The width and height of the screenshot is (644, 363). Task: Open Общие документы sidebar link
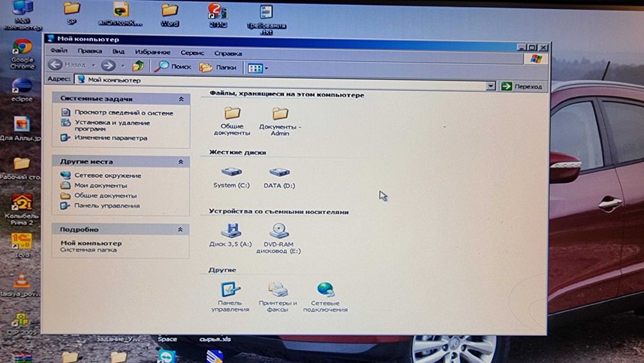tap(99, 195)
